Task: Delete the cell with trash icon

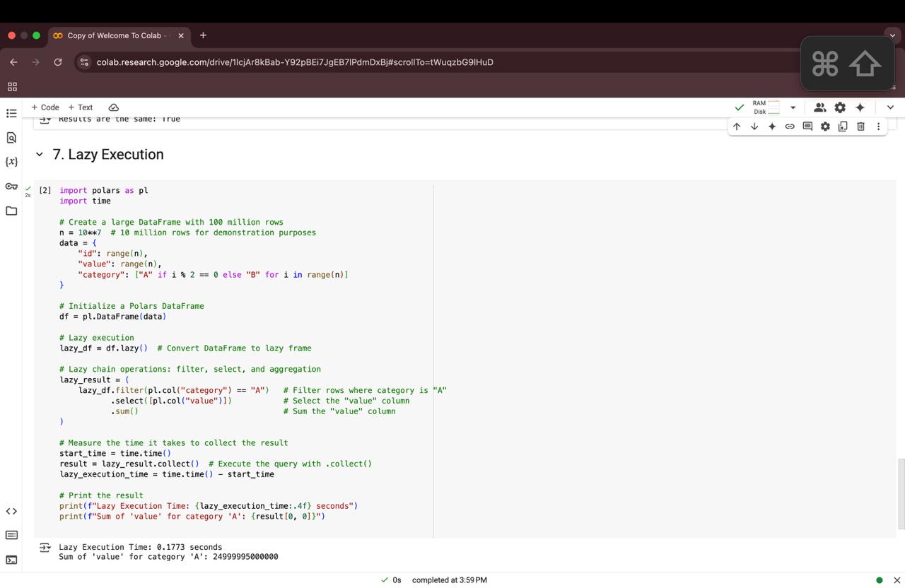Action: tap(860, 127)
